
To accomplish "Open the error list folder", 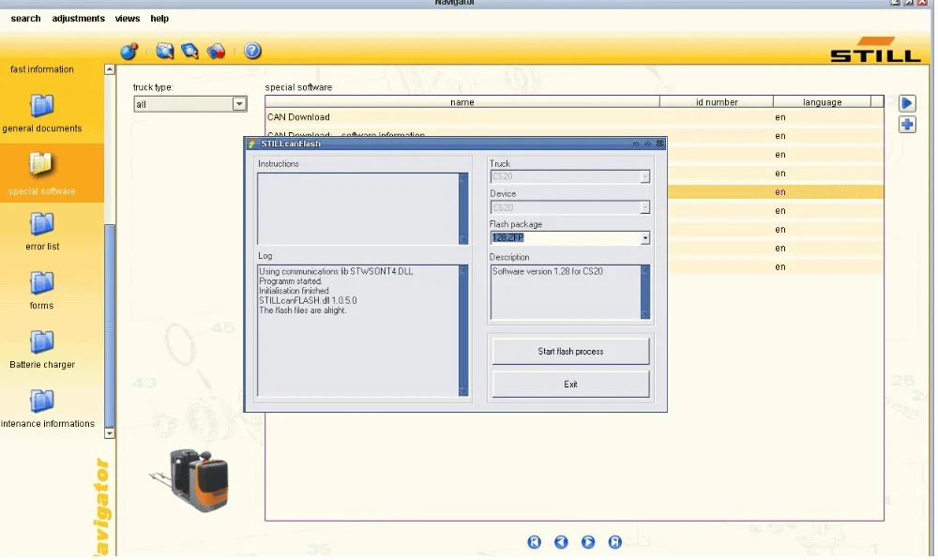I will point(42,232).
